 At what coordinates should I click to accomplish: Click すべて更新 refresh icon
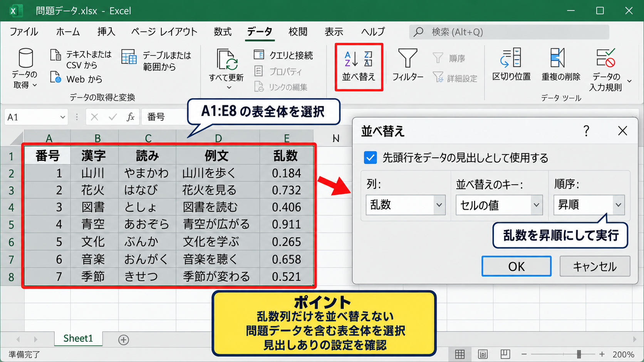coord(226,60)
